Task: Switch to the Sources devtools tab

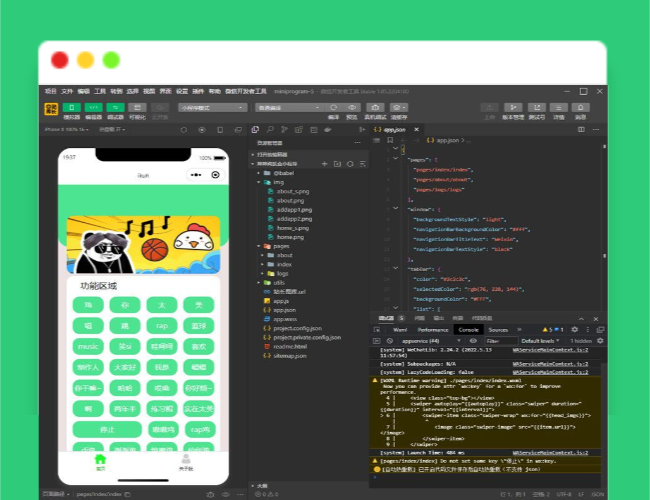Action: (497, 329)
